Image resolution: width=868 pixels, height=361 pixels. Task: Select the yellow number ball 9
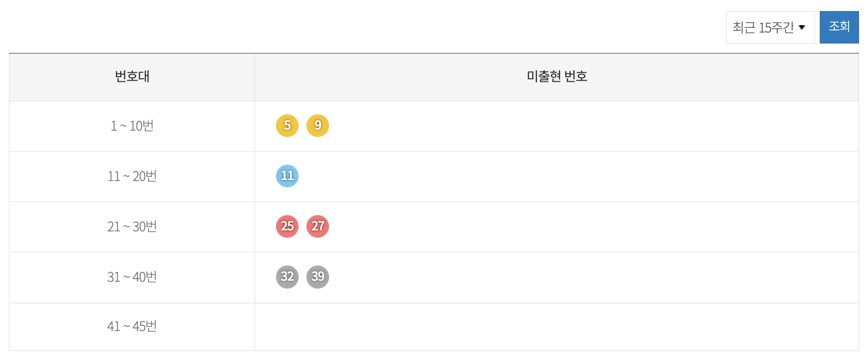pyautogui.click(x=317, y=126)
